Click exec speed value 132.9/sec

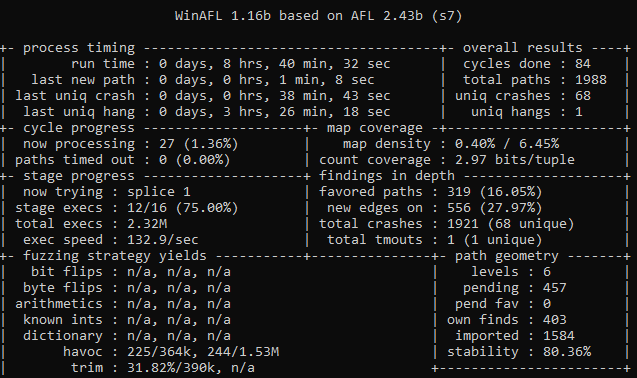coord(163,240)
